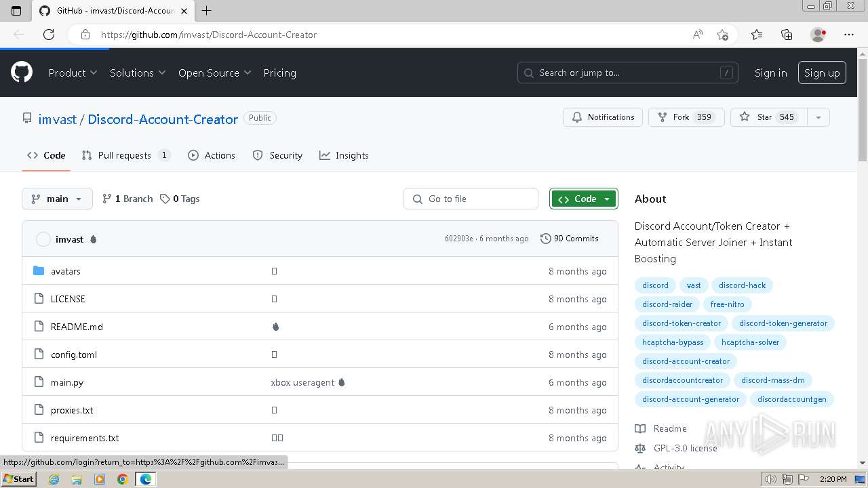The width and height of the screenshot is (868, 488).
Task: View the 1 Branch link
Action: tap(127, 199)
